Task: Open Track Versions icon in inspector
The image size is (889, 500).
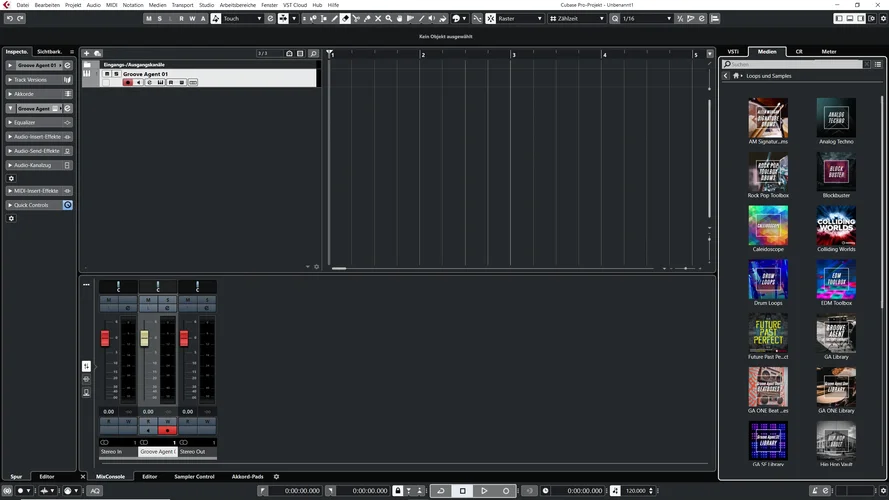Action: (x=67, y=80)
